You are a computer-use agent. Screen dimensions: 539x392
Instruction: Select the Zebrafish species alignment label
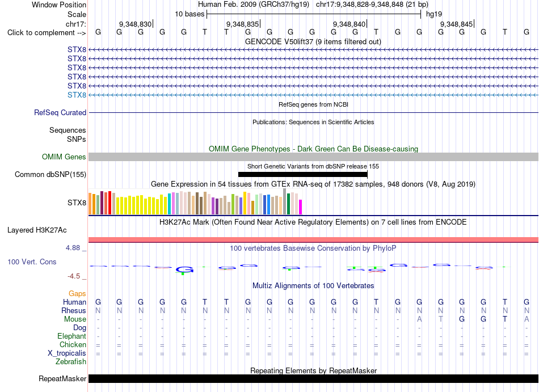[x=71, y=361]
